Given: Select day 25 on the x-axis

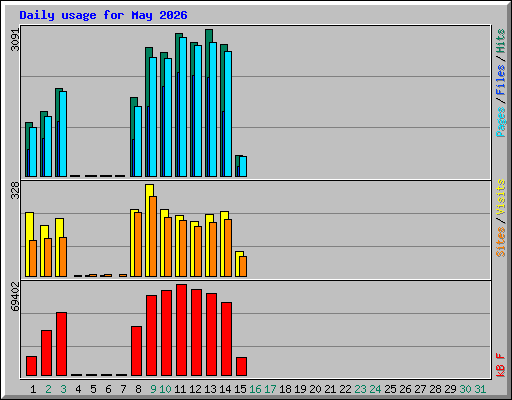Looking at the screenshot, I should [x=390, y=389].
